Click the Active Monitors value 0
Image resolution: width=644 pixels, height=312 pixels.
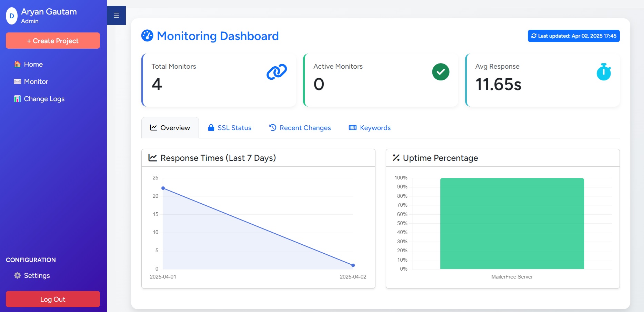pyautogui.click(x=319, y=84)
